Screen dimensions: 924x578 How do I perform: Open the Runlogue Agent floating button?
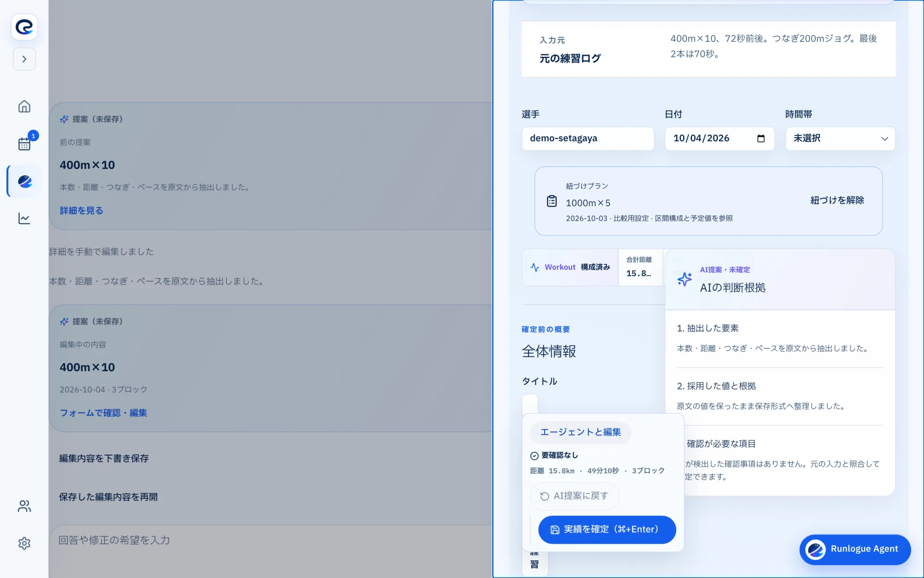point(855,549)
